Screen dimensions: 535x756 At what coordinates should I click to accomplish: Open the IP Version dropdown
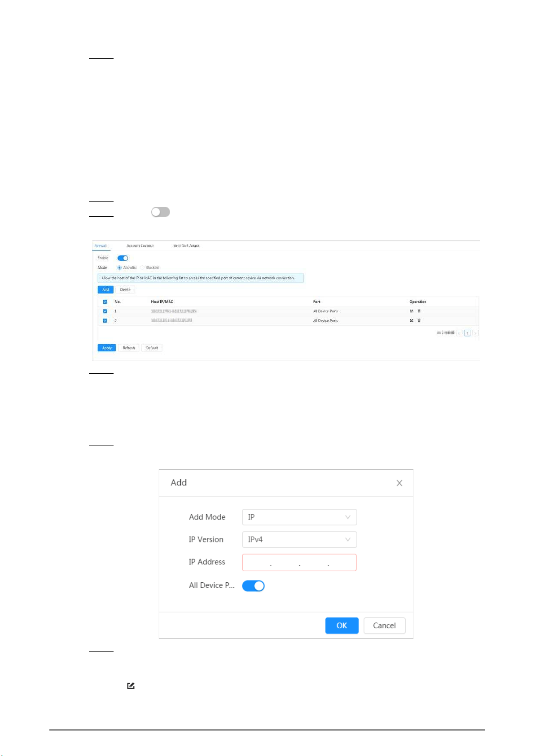(299, 539)
